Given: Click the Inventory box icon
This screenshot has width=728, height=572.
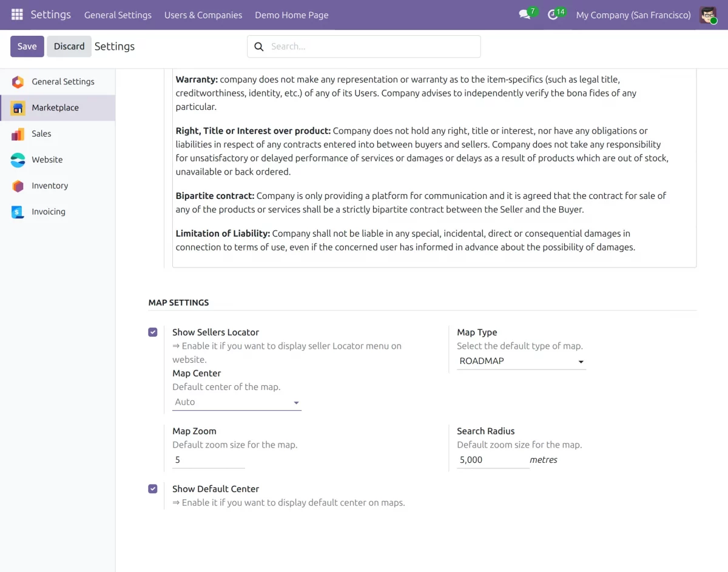Looking at the screenshot, I should coord(18,186).
